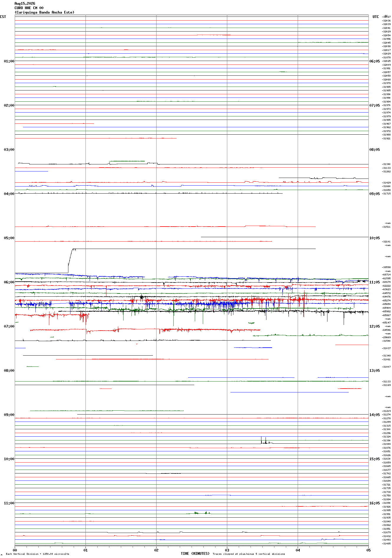The width and height of the screenshot is (392, 558).
Task: Click the 11:05 UTC time label
Action: [x=375, y=282]
